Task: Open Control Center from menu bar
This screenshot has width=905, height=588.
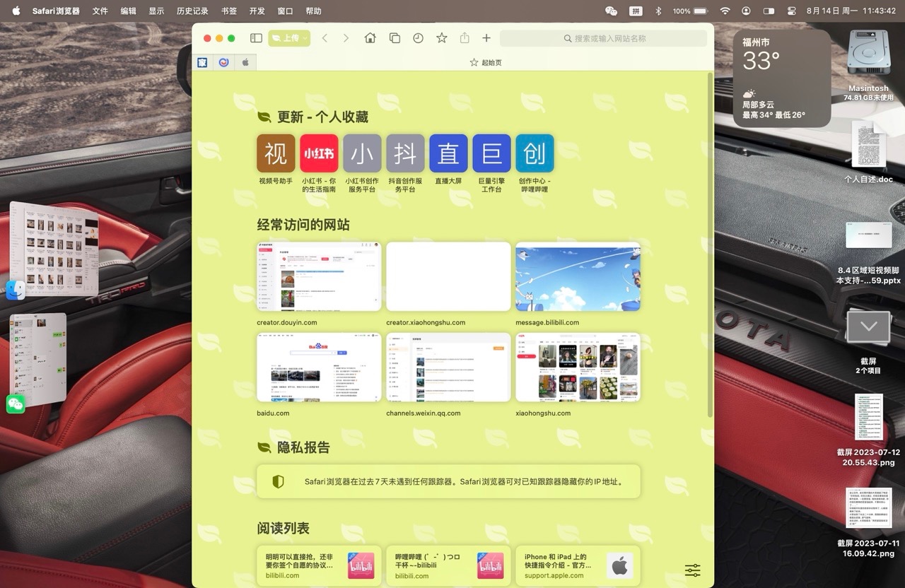Action: click(792, 11)
